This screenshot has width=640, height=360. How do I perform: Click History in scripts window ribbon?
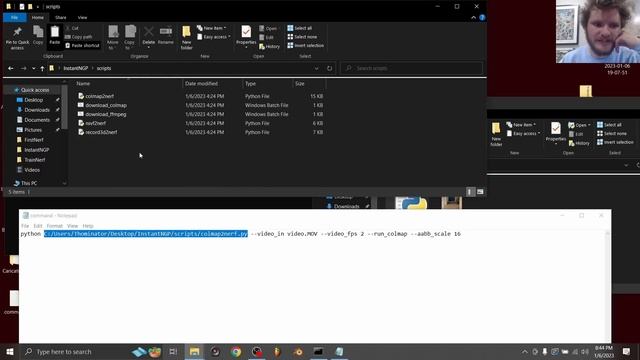[269, 47]
